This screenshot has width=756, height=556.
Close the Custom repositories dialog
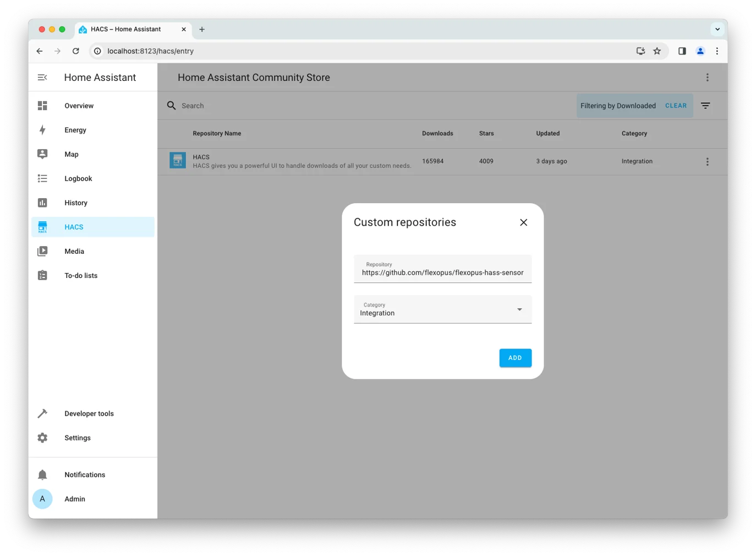click(523, 222)
